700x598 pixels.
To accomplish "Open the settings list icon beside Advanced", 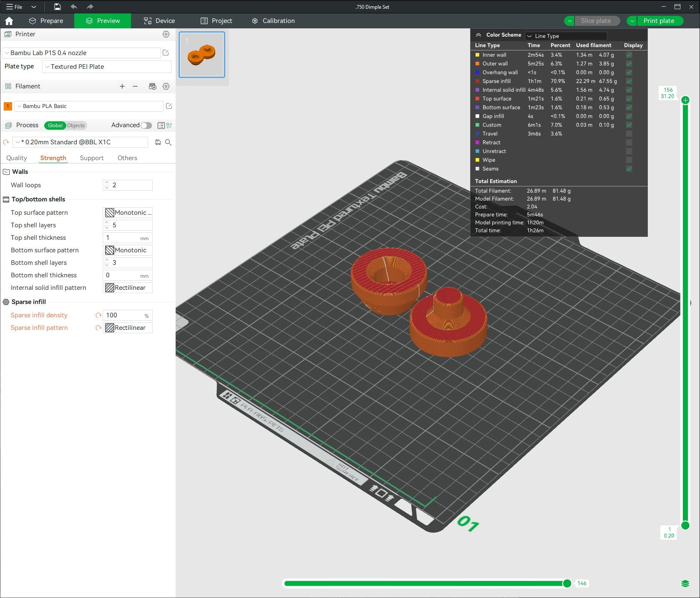I will 161,126.
